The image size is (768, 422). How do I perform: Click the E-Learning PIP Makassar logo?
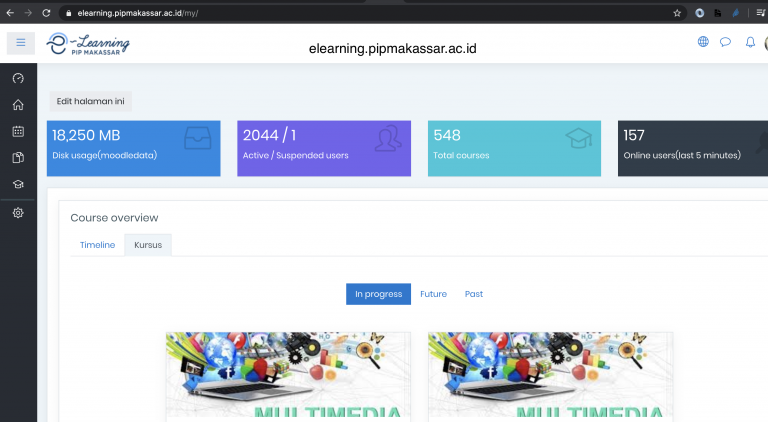(88, 44)
